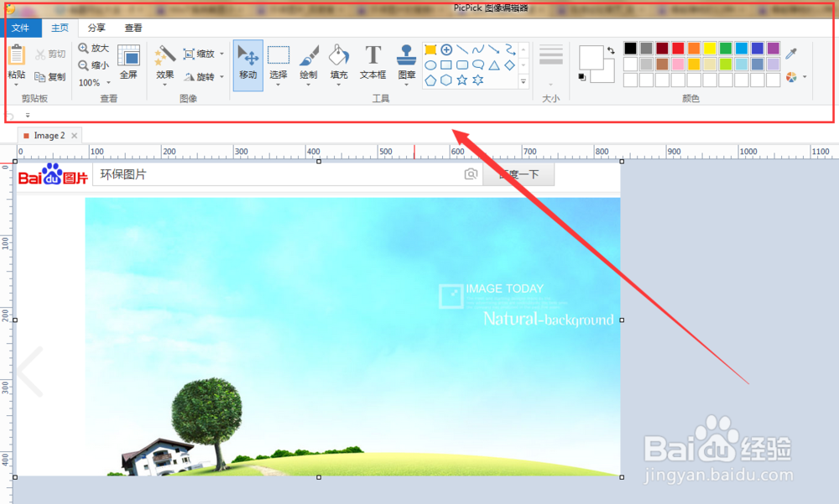Expand the shapes gallery more arrow
Image resolution: width=839 pixels, height=504 pixels.
(524, 81)
